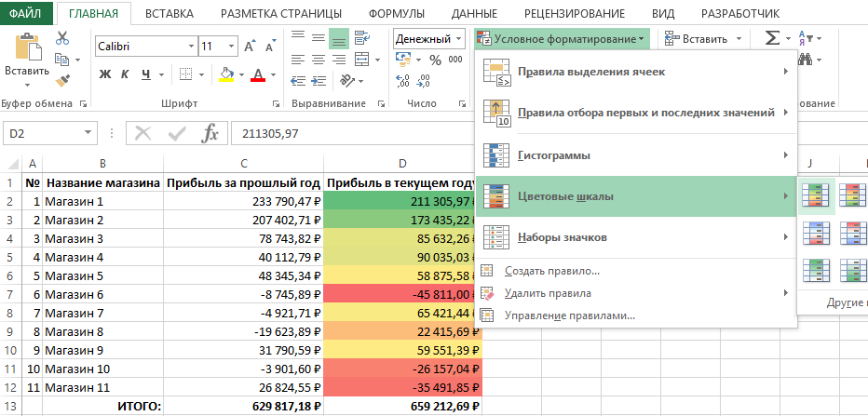Open the Денежный number format dropdown
868x416 pixels.
[459, 39]
